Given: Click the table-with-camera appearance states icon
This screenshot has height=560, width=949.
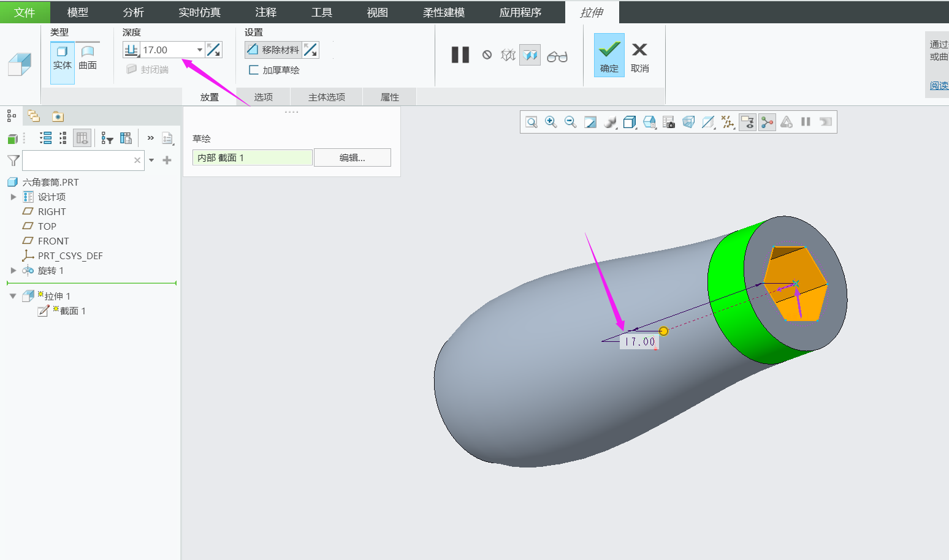Looking at the screenshot, I should (x=669, y=122).
